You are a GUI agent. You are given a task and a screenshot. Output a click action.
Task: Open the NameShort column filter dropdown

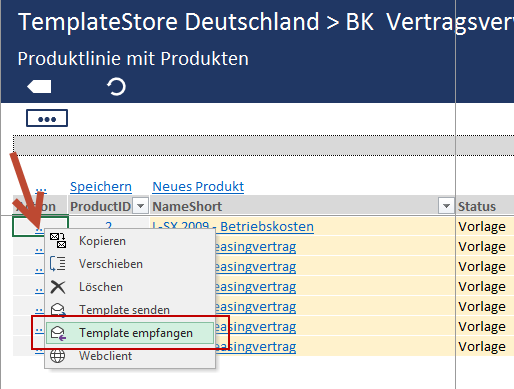pyautogui.click(x=446, y=206)
